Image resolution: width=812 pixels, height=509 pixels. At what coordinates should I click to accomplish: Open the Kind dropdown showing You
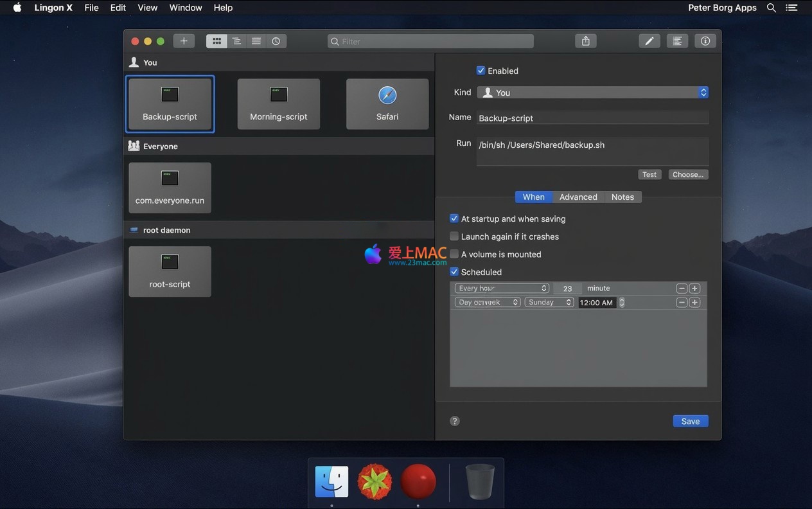click(592, 93)
